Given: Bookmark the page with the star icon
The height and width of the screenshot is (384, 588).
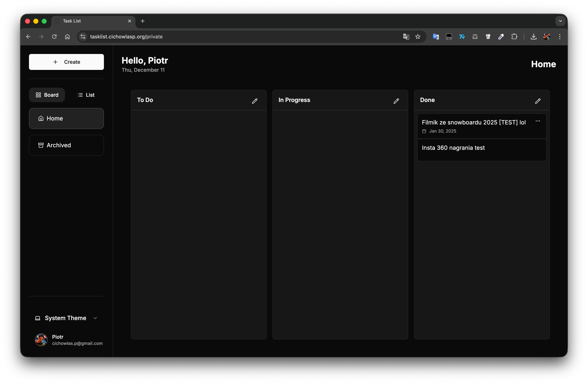Looking at the screenshot, I should click(417, 36).
